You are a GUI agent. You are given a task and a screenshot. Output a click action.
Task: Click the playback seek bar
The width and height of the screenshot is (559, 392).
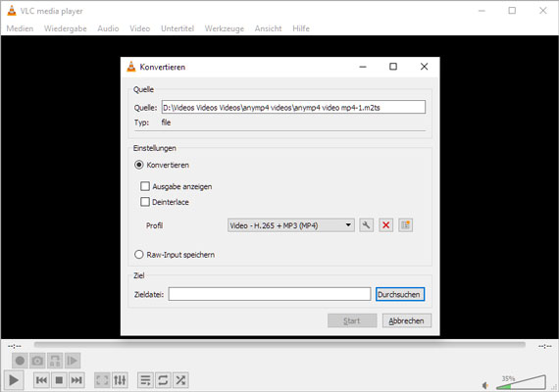point(279,345)
